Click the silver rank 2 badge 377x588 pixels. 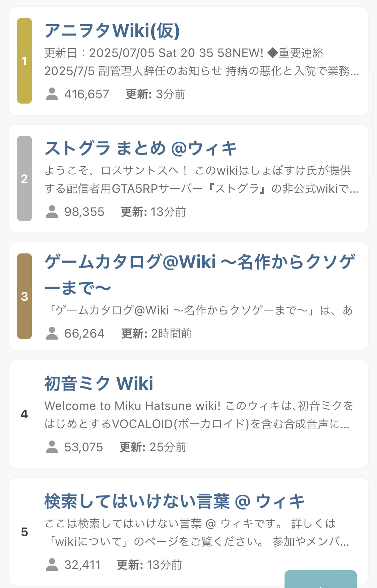(24, 178)
